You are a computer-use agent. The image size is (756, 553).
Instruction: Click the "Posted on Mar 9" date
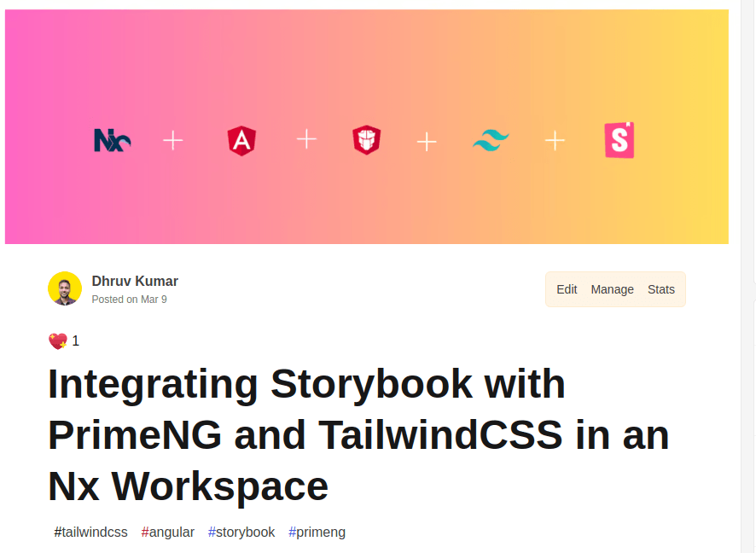(129, 300)
